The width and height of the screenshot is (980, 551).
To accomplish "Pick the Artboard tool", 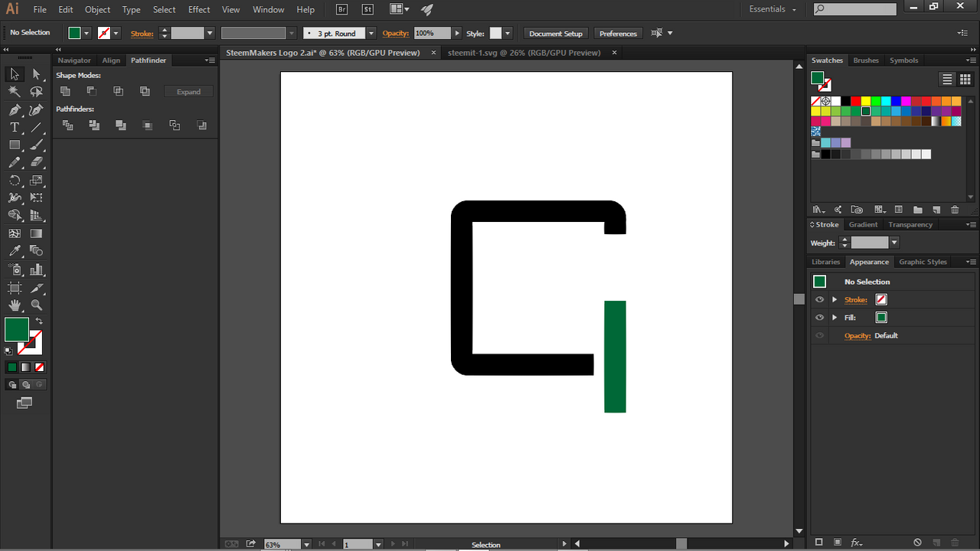I will click(x=15, y=288).
